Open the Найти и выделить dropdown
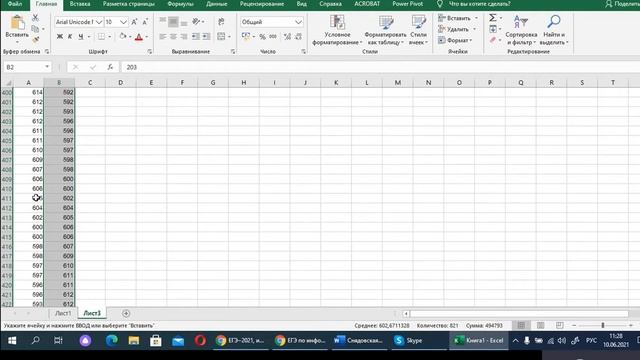 coord(554,30)
